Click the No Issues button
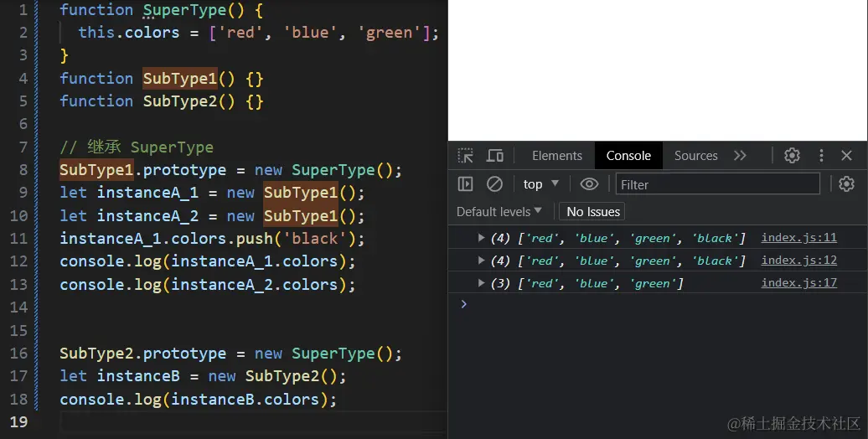 (x=592, y=211)
